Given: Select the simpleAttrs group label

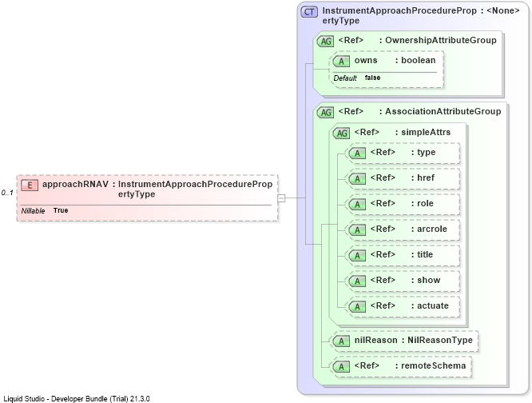Looking at the screenshot, I should click(x=426, y=132).
